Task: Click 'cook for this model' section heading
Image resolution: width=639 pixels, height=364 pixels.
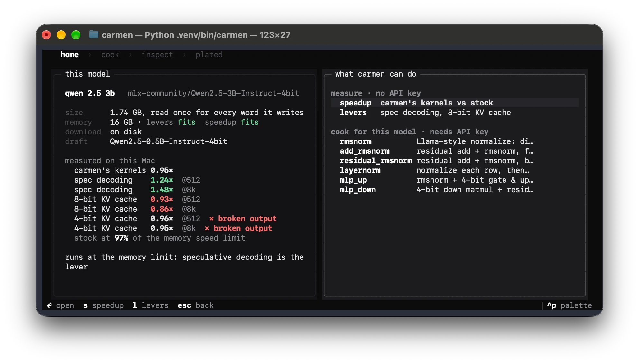Action: [x=374, y=132]
